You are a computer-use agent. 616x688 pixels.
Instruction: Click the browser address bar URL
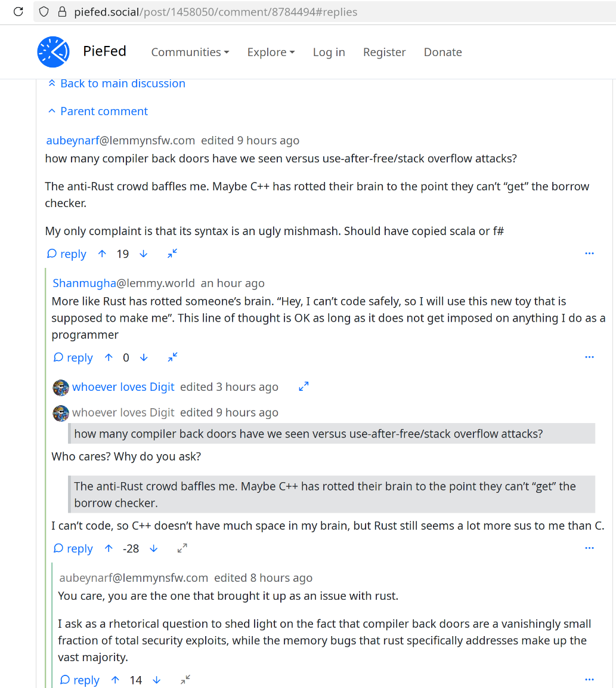(x=215, y=11)
